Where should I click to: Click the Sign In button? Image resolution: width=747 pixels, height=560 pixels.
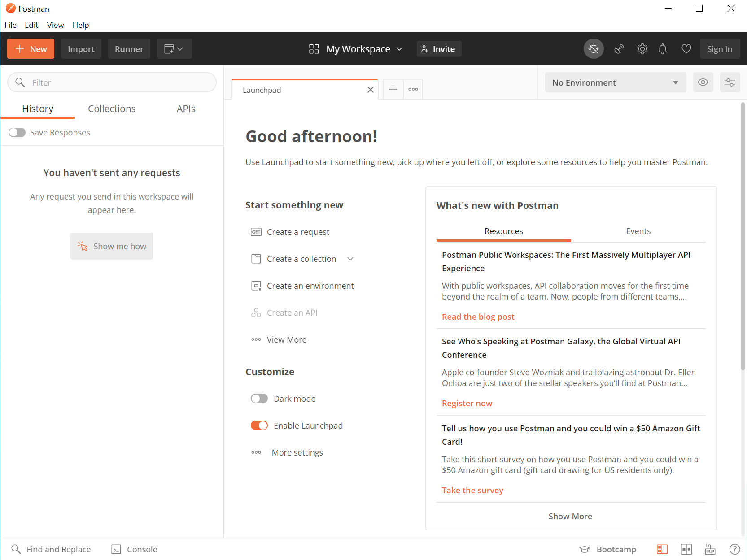tap(720, 49)
